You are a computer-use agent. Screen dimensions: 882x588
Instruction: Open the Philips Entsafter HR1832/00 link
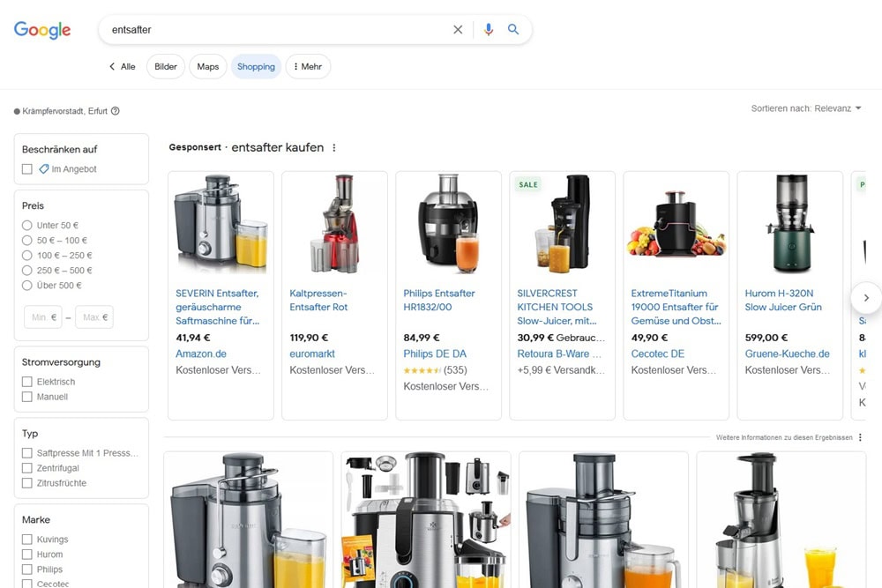tap(438, 301)
